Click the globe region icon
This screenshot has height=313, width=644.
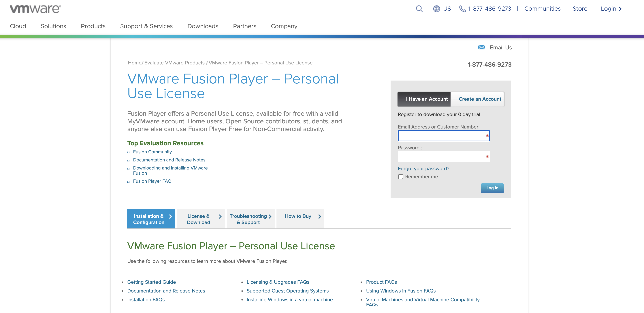coord(436,9)
